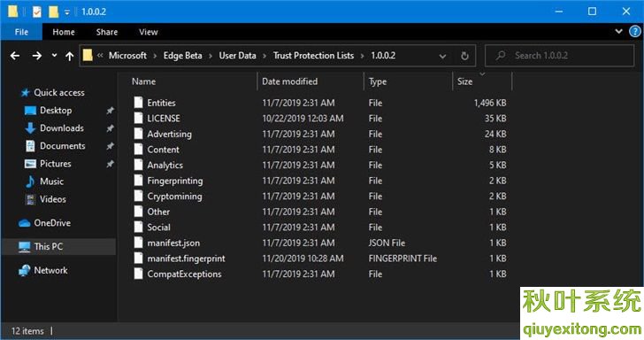Refresh the current folder view
This screenshot has width=644, height=340.
click(x=464, y=56)
